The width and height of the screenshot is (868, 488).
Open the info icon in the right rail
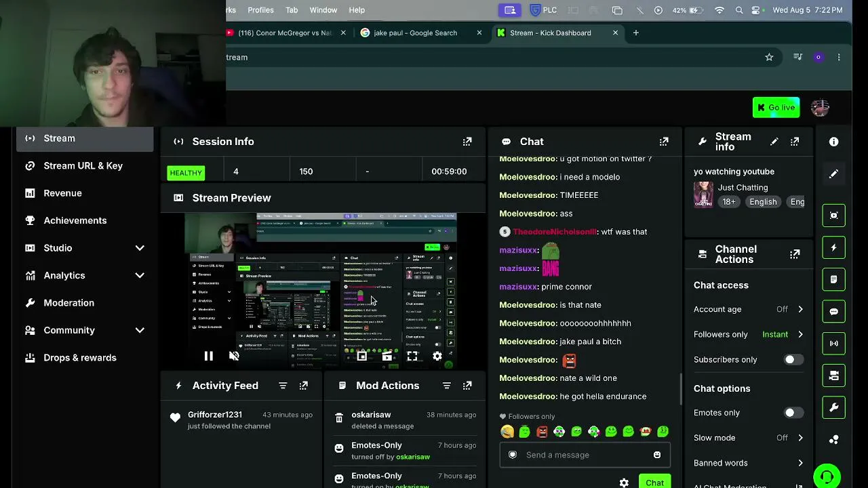pos(834,142)
